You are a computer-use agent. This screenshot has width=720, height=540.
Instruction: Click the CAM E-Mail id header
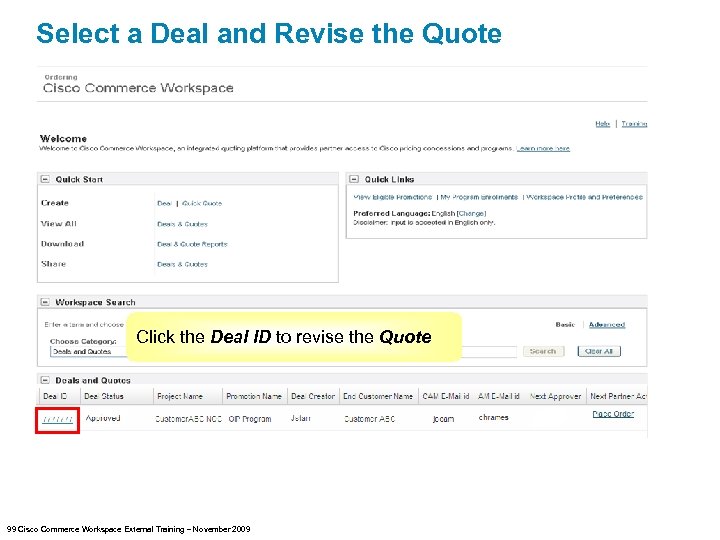pos(446,396)
